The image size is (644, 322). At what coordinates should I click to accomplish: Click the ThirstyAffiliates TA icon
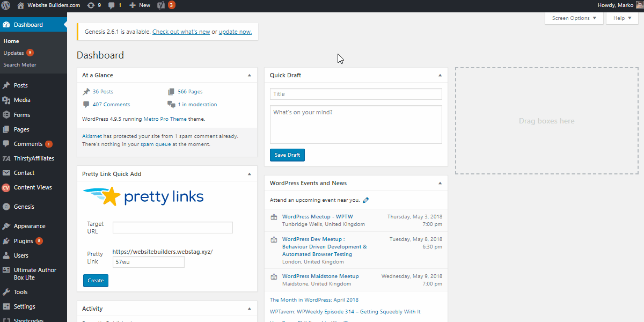pos(6,158)
